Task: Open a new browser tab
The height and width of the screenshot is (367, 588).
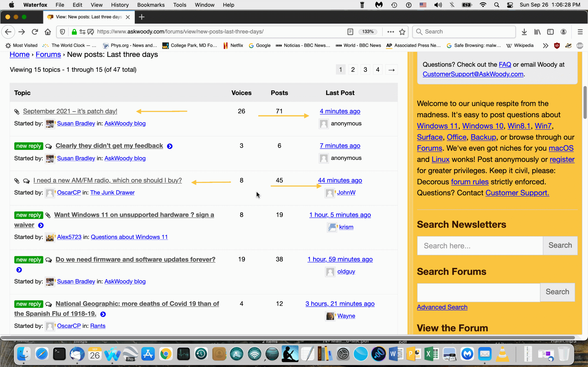Action: coord(142,17)
